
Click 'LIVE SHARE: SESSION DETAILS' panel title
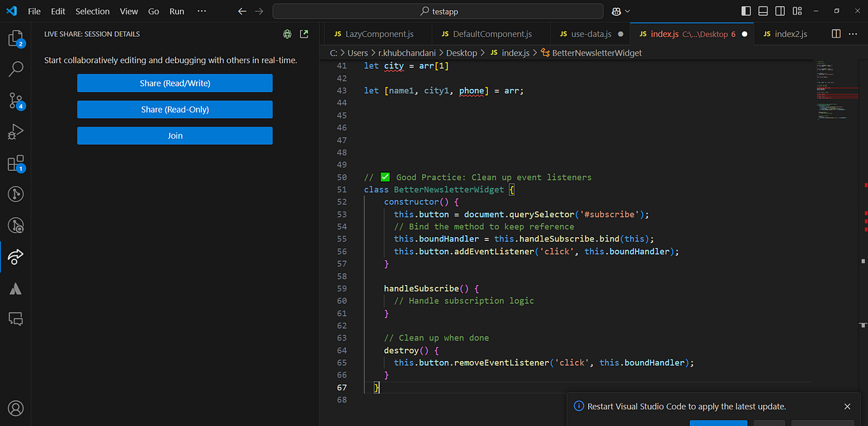click(92, 34)
